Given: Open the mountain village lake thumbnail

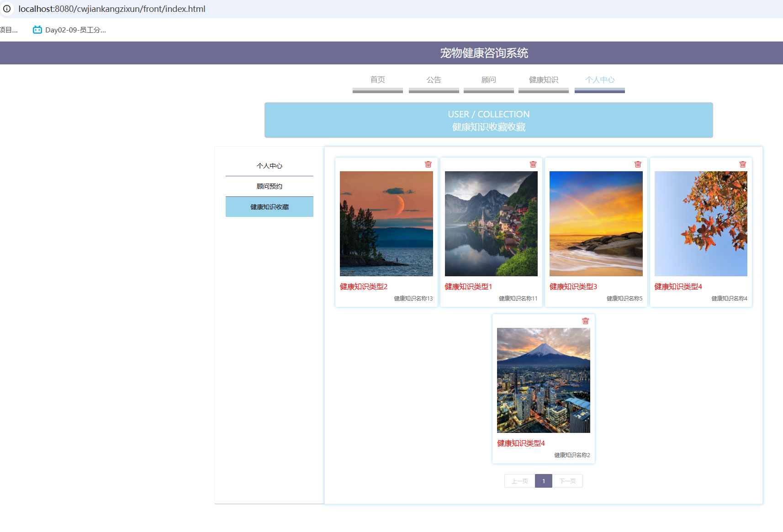Looking at the screenshot, I should pos(491,224).
